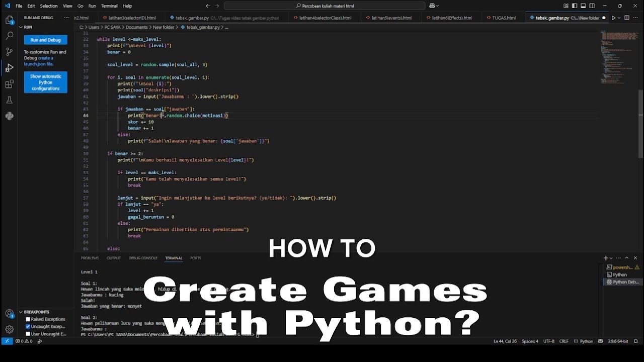Open new terminal profile dropdown arrow
This screenshot has height=362, width=644.
pyautogui.click(x=612, y=258)
